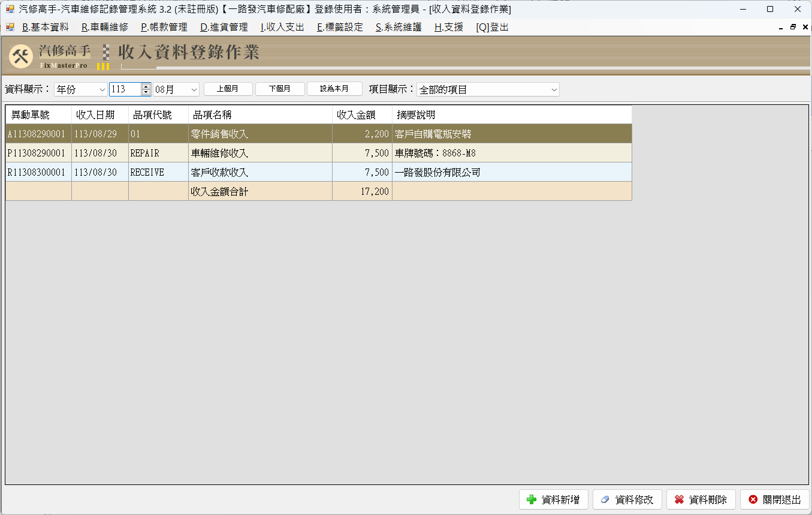Sort by 收入日期 column header
Screen dimensions: 812x515
[100, 115]
